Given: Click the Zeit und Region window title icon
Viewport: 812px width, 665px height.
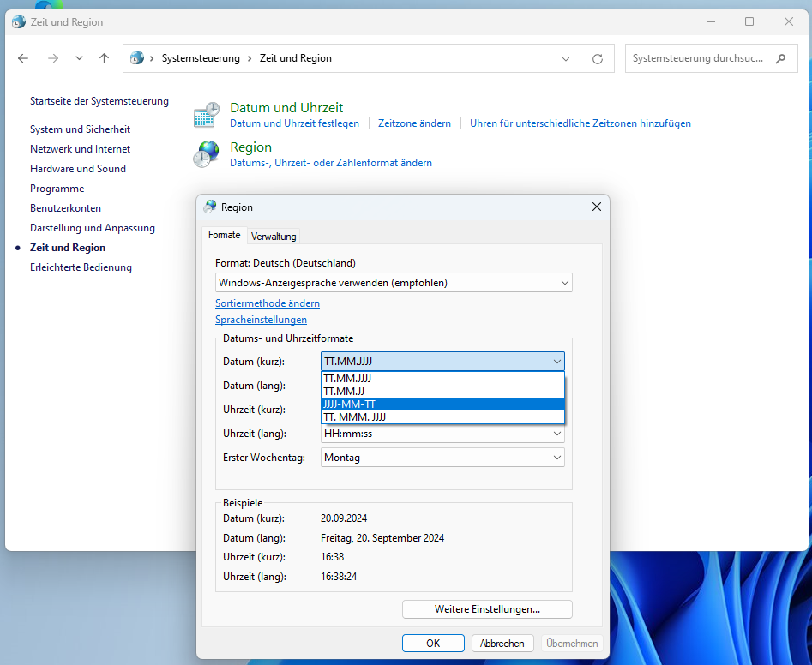Looking at the screenshot, I should tap(19, 21).
